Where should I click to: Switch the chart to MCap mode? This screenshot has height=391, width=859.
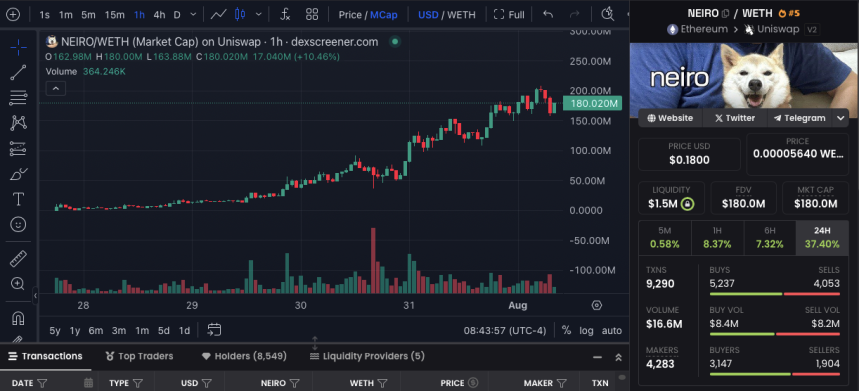click(383, 15)
